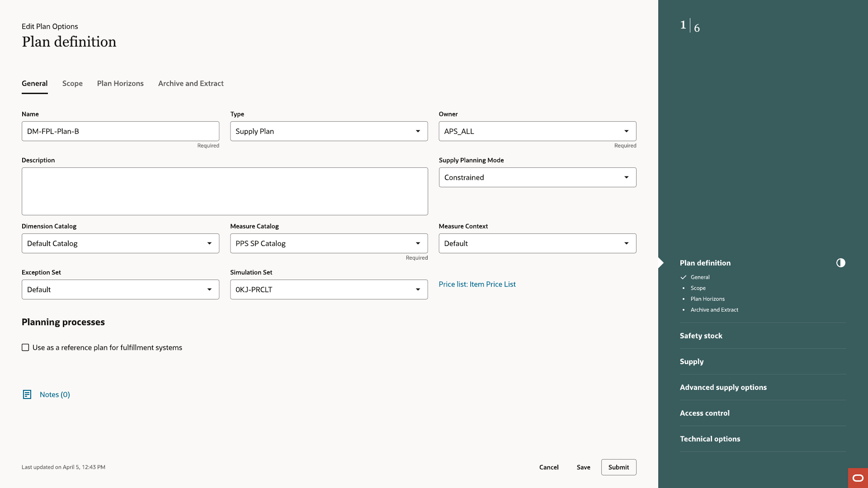Click the Cancel button
Image resolution: width=868 pixels, height=488 pixels.
point(549,467)
